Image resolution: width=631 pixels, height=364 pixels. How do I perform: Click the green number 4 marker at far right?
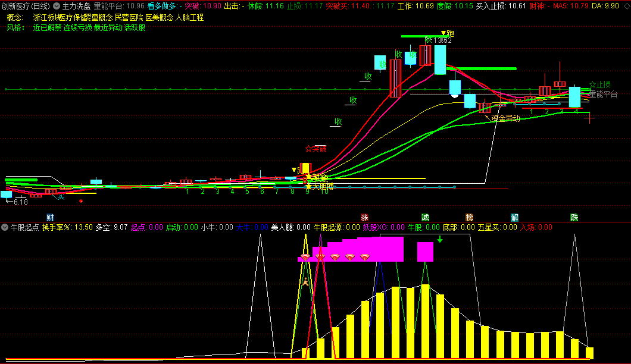[x=576, y=112]
